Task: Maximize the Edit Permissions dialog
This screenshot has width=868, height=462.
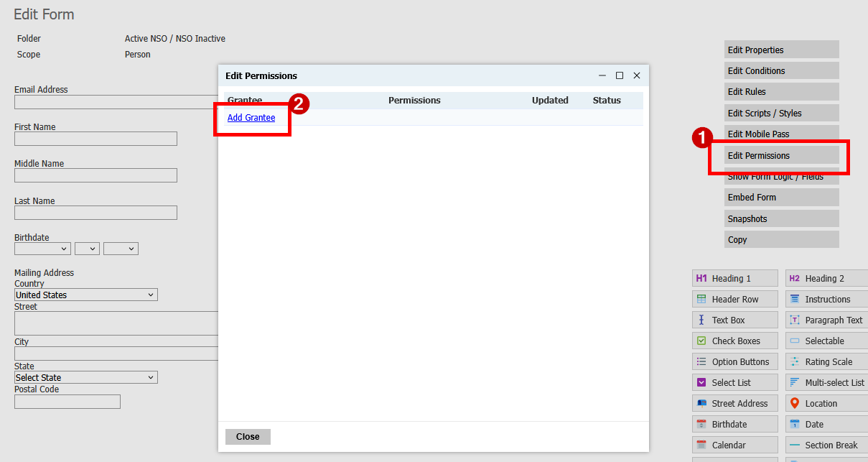Action: pos(620,75)
